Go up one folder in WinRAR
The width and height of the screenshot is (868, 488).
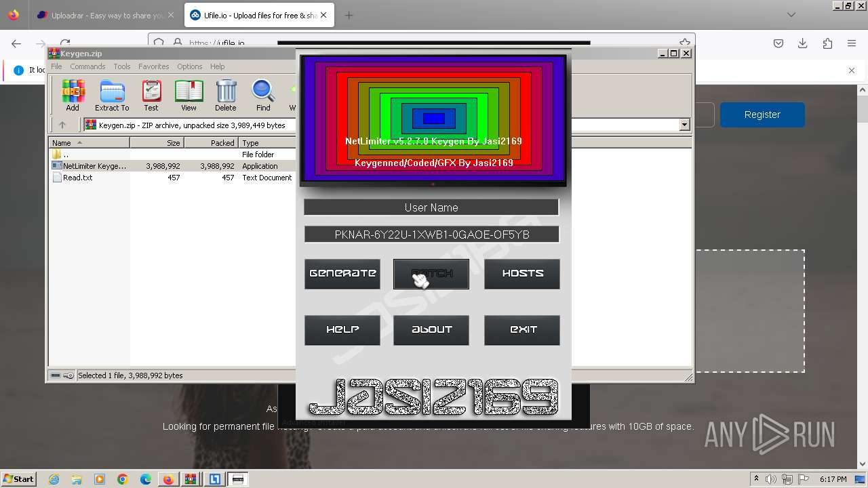[62, 125]
